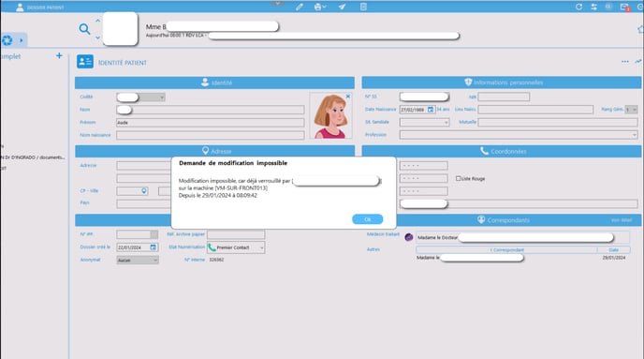The height and width of the screenshot is (359, 644).
Task: Open the Anonymat dropdown
Action: pyautogui.click(x=138, y=261)
